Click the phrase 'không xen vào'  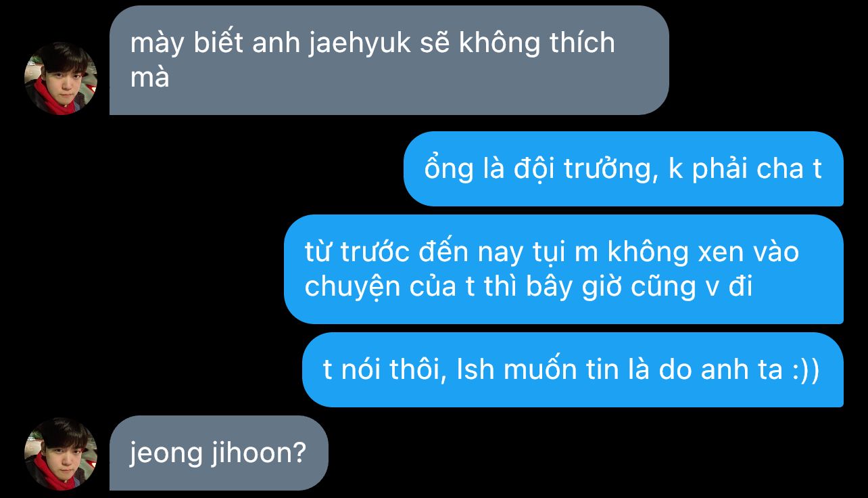pos(703,252)
